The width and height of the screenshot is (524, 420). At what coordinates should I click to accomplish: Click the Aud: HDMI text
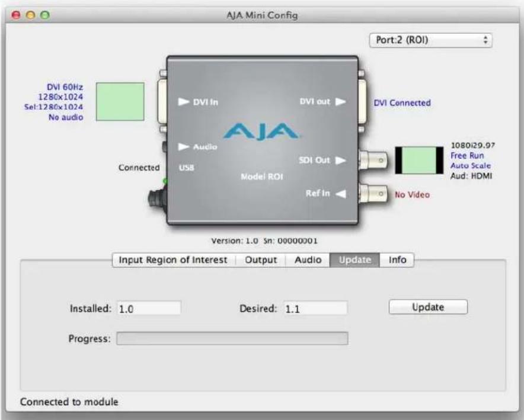coord(471,176)
